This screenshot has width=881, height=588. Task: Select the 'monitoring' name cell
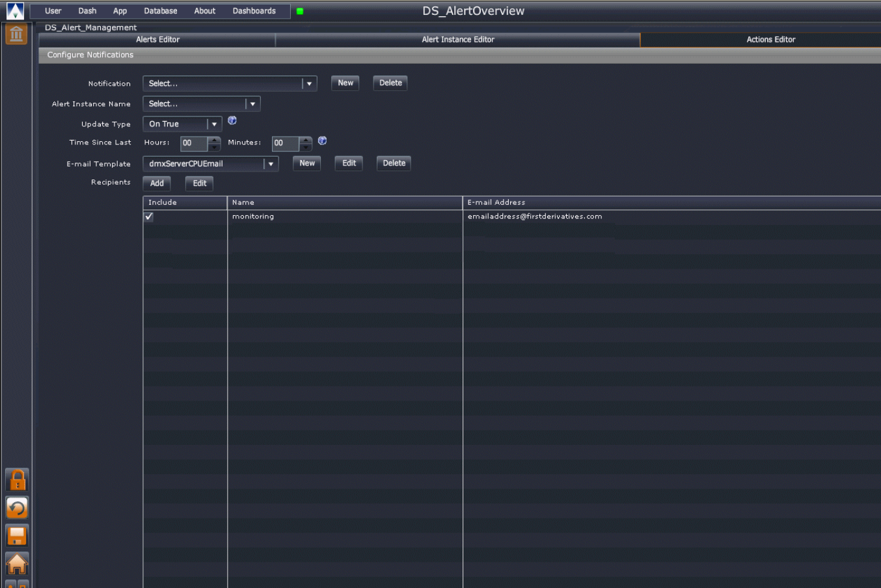(345, 217)
